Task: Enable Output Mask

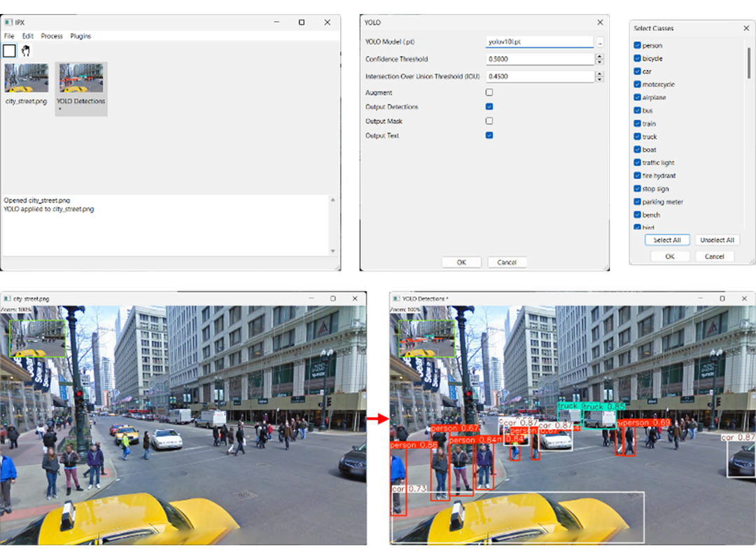Action: (x=489, y=120)
